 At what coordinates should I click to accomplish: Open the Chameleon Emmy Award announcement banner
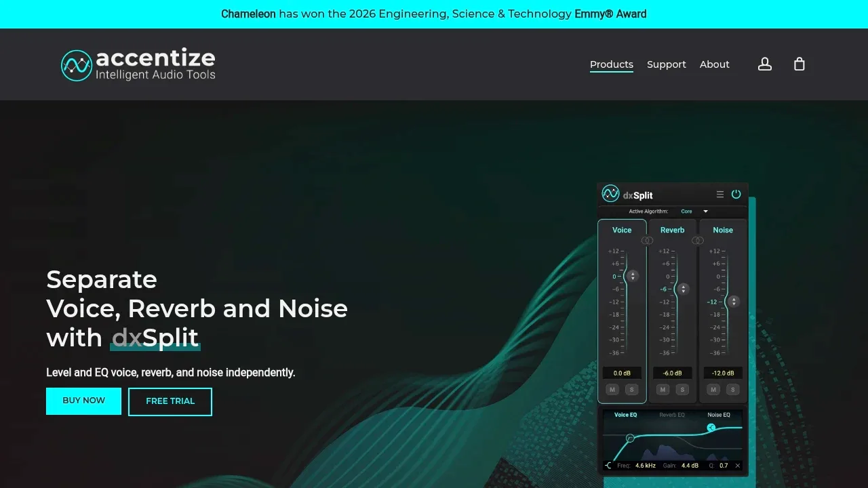pyautogui.click(x=434, y=14)
